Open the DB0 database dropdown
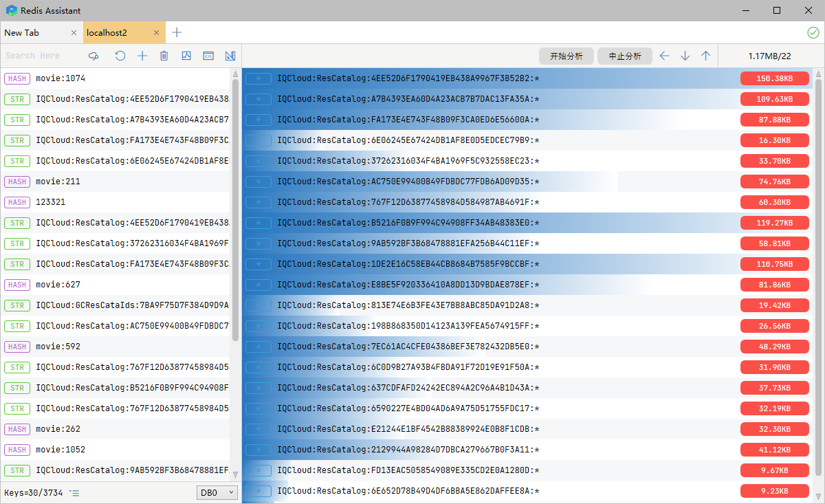 (217, 492)
